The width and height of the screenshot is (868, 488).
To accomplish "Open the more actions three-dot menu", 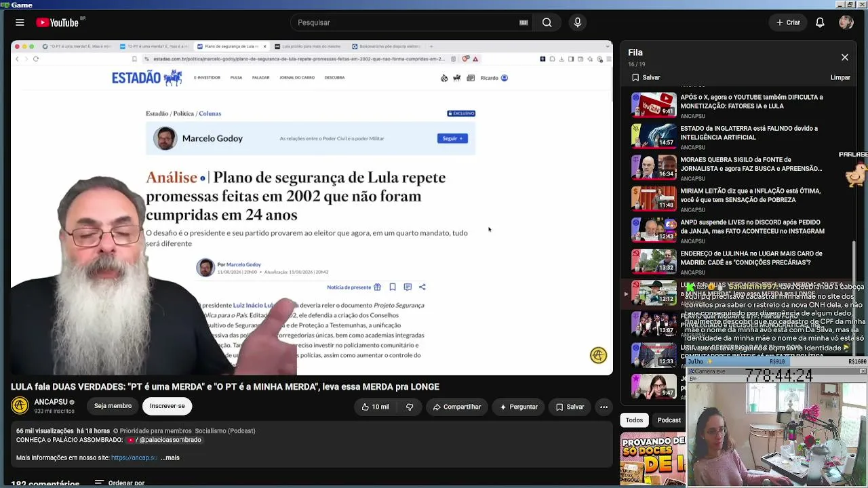I will click(x=604, y=407).
